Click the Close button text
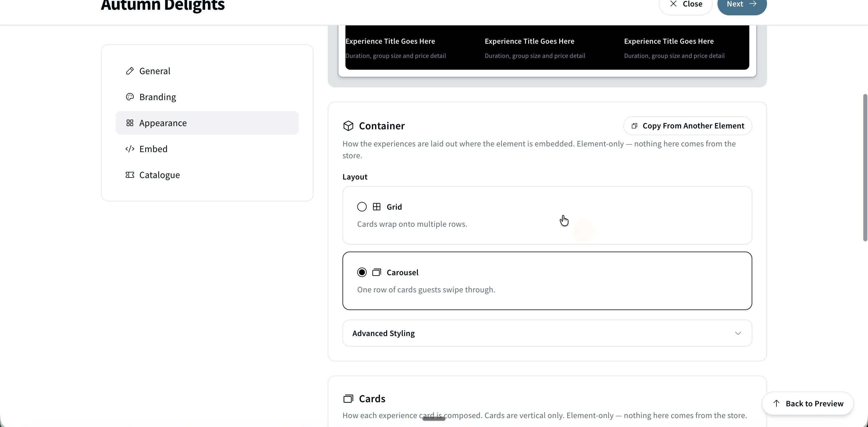The height and width of the screenshot is (427, 868). click(x=692, y=4)
